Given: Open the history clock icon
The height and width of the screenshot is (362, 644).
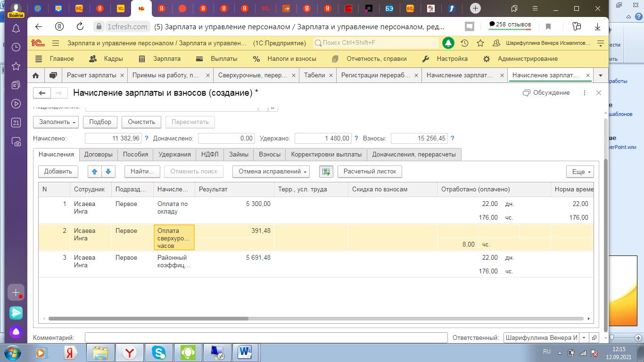Looking at the screenshot, I should 464,43.
